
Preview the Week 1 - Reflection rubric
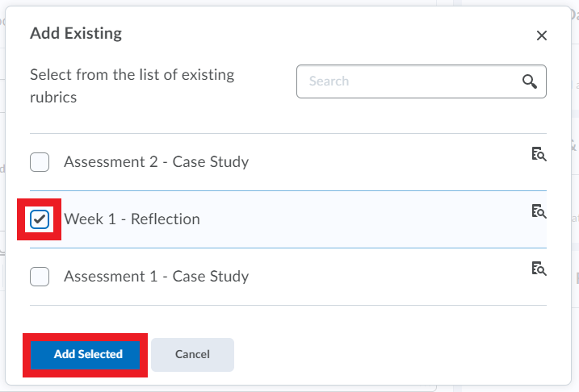[x=539, y=211]
